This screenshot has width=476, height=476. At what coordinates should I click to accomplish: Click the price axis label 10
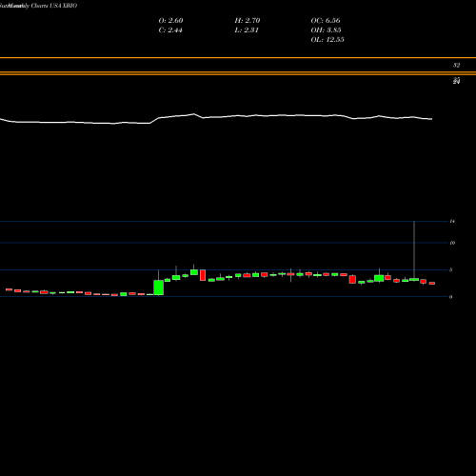coord(452,243)
